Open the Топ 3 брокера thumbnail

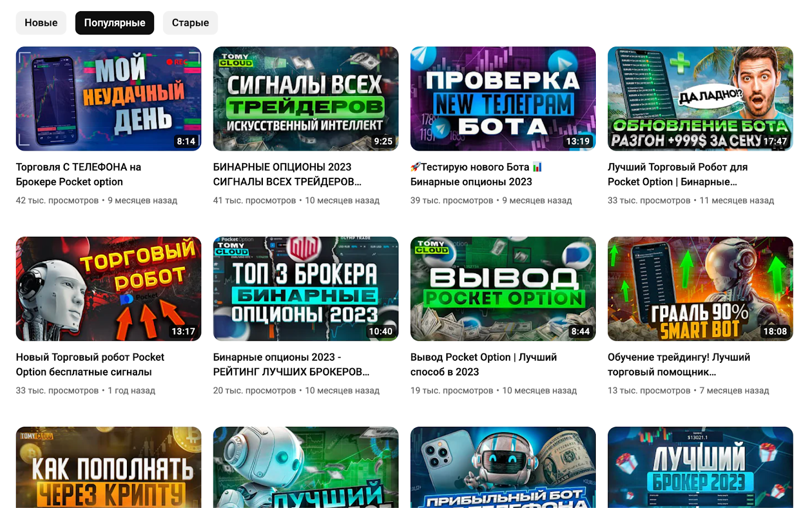click(306, 289)
